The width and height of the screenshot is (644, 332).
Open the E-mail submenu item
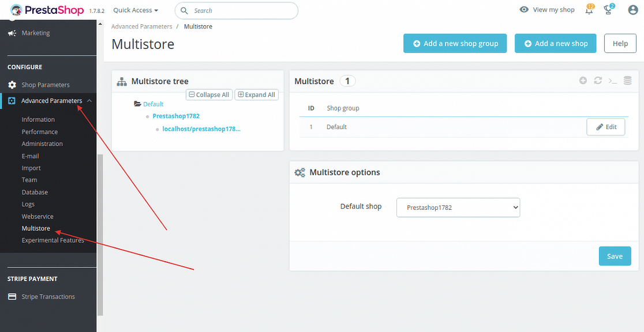31,156
